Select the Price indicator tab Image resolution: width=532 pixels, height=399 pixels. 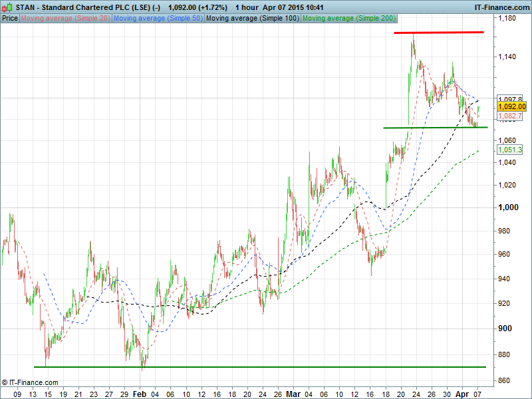pos(10,18)
